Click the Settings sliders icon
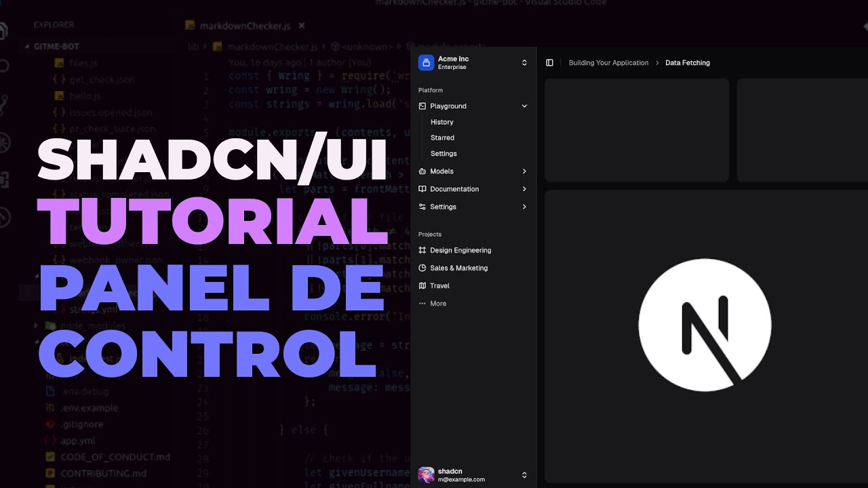 [422, 207]
